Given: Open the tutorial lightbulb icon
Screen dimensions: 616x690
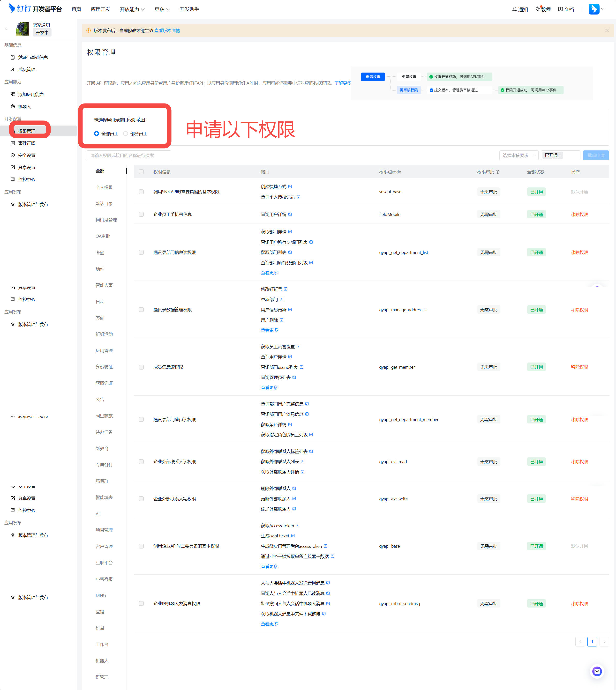Looking at the screenshot, I should pos(537,9).
